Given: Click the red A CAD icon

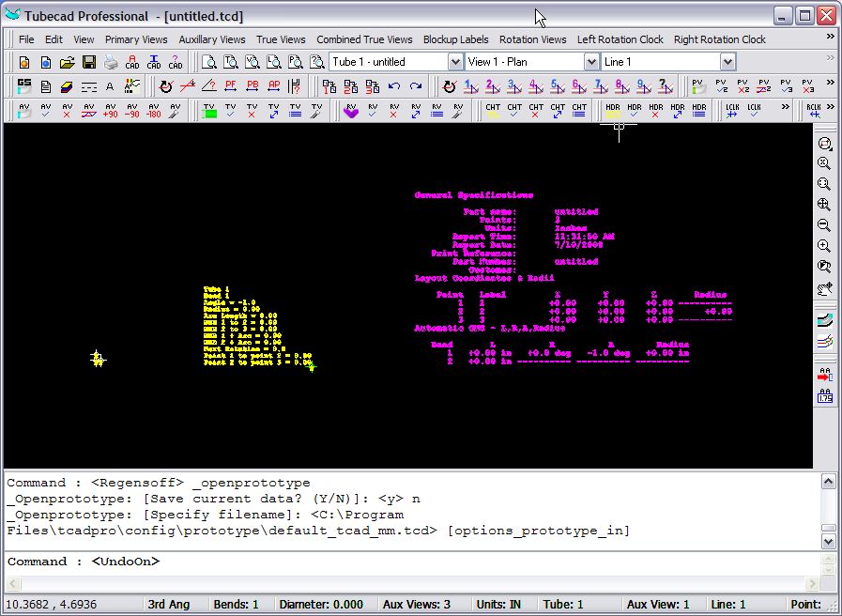Looking at the screenshot, I should point(132,62).
